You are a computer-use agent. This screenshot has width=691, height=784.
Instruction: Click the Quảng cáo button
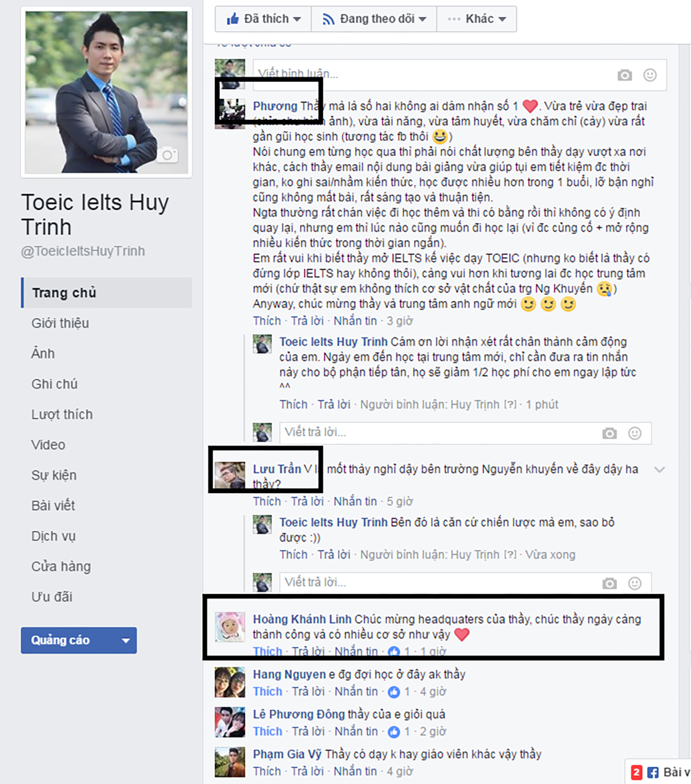click(x=79, y=640)
